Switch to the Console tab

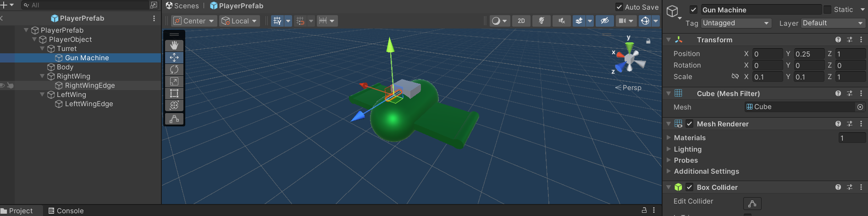click(66, 210)
